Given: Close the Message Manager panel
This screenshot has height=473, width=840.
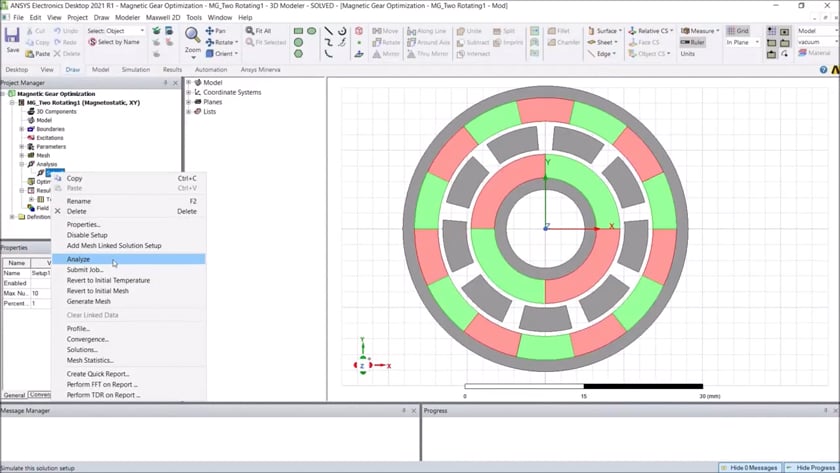Looking at the screenshot, I should (414, 410).
